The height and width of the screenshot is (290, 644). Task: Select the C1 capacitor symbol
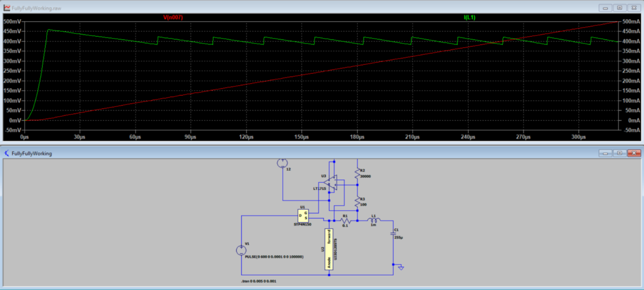click(393, 233)
